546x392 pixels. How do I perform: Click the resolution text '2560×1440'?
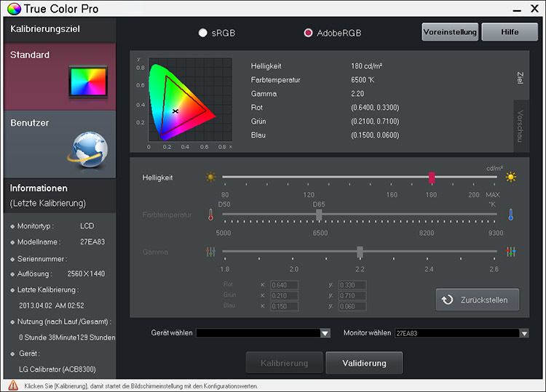pos(86,273)
